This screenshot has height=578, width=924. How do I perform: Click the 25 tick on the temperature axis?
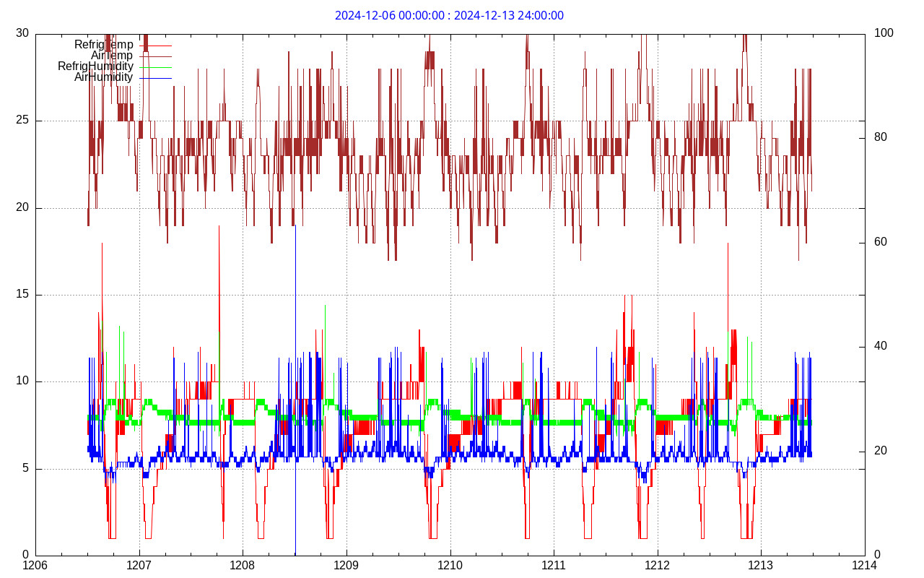[x=22, y=120]
